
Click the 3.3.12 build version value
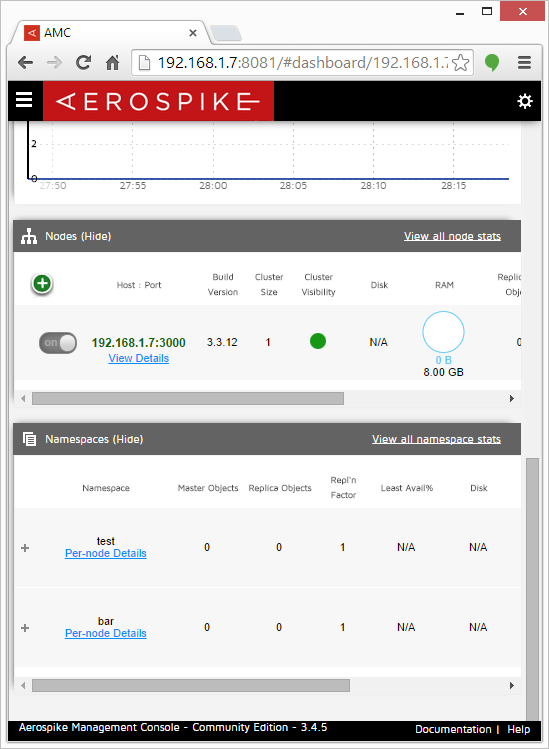tap(222, 342)
